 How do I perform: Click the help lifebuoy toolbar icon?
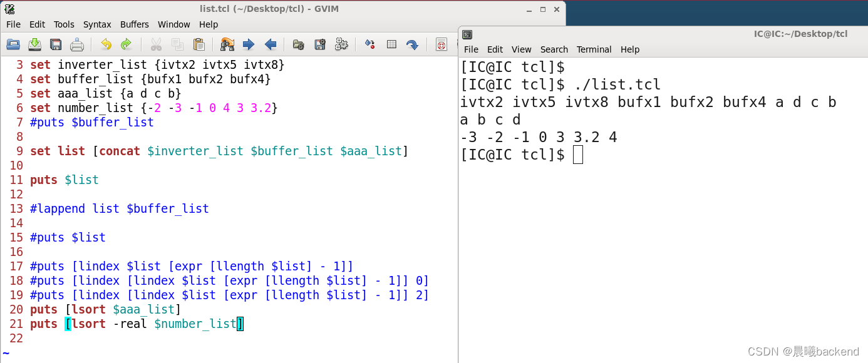[x=442, y=44]
